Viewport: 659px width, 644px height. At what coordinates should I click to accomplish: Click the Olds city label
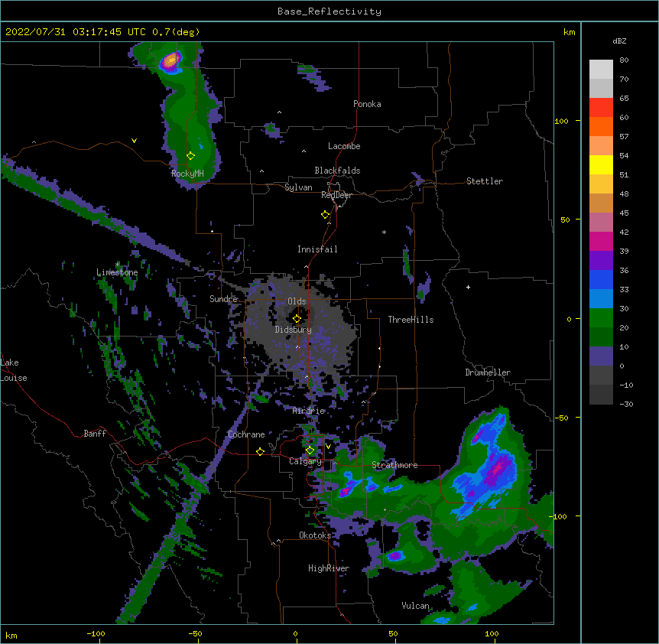pos(297,301)
